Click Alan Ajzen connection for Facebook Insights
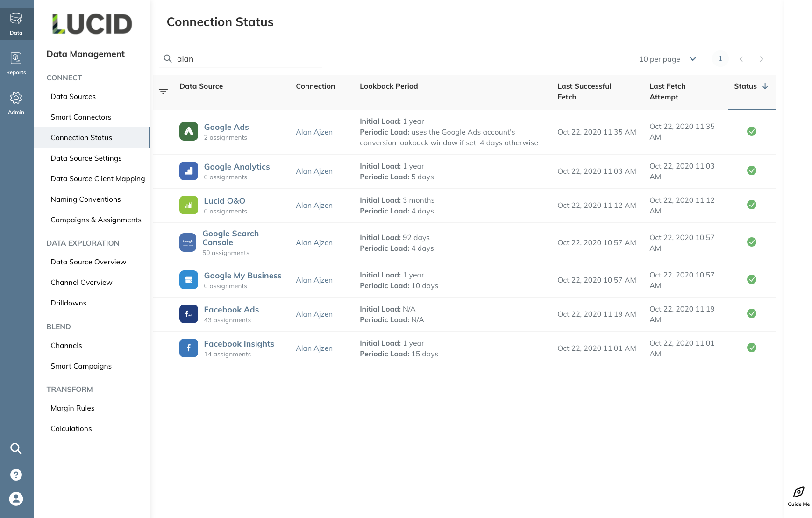 314,348
